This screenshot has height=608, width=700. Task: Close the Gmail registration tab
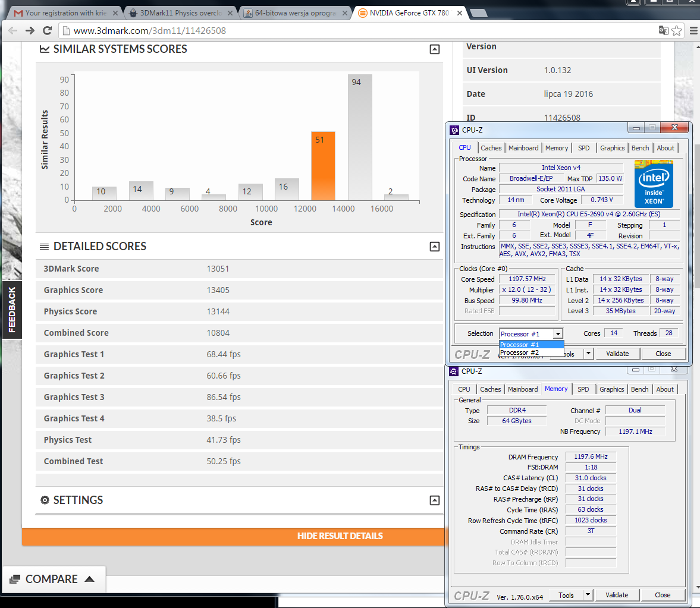[x=115, y=13]
